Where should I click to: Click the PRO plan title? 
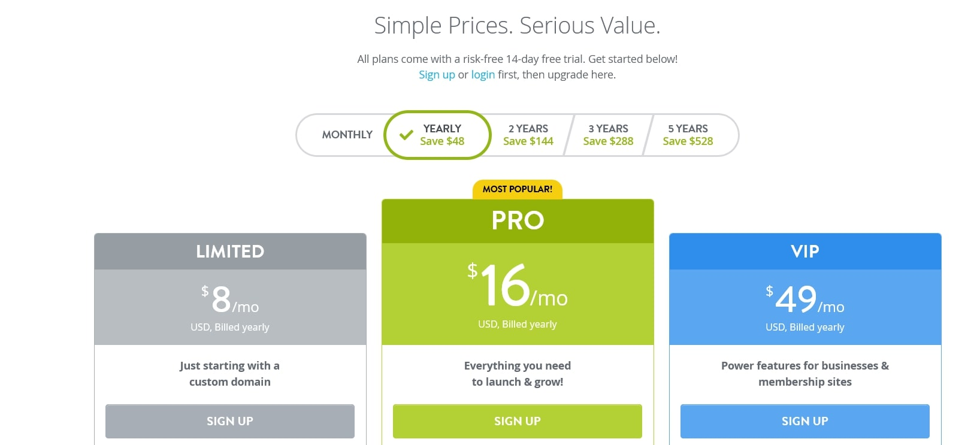coord(518,221)
